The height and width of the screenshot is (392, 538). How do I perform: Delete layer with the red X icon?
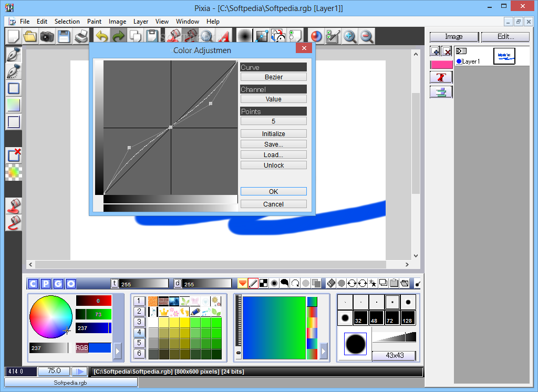[x=447, y=52]
